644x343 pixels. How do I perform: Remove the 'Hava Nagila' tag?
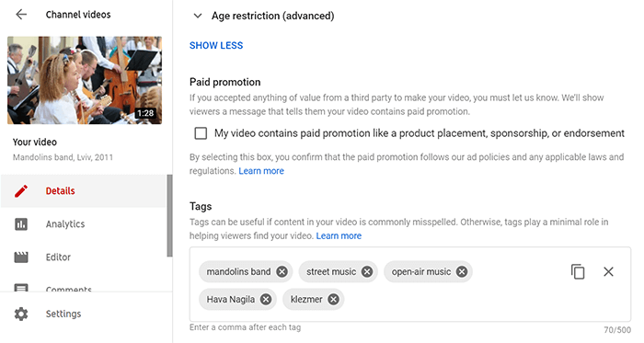[266, 300]
